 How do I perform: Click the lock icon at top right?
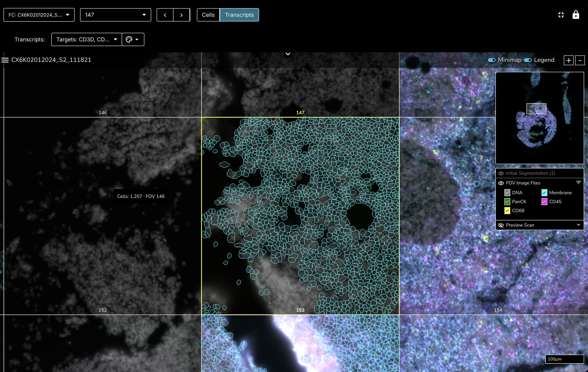pos(575,15)
